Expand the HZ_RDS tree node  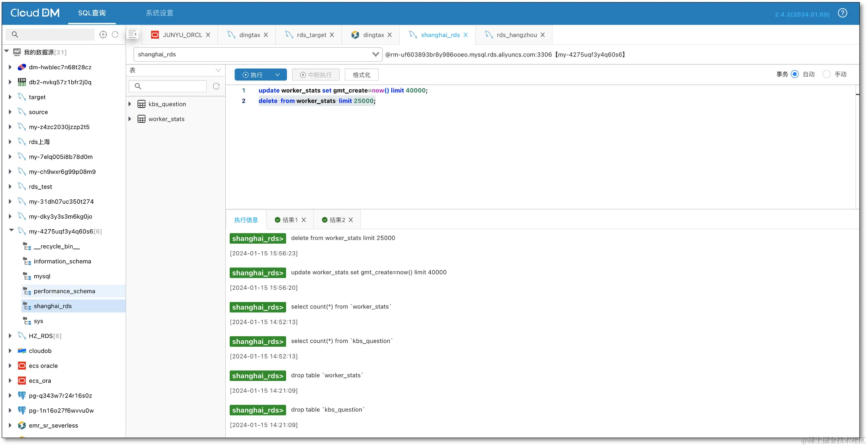tap(10, 336)
